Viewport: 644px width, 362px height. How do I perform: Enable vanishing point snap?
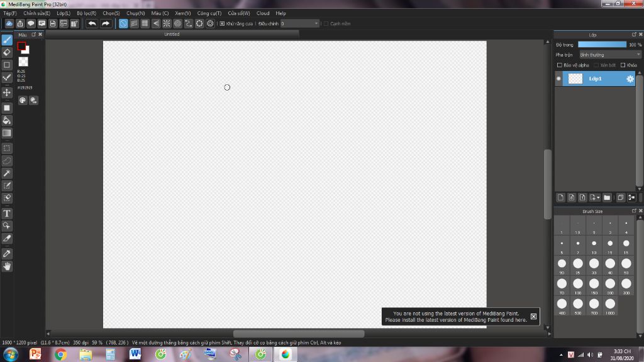(156, 23)
